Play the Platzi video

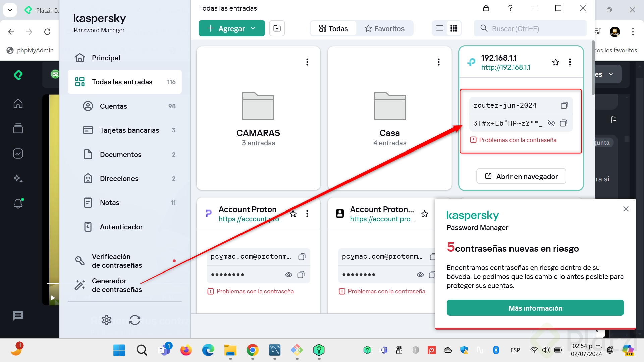click(x=53, y=298)
